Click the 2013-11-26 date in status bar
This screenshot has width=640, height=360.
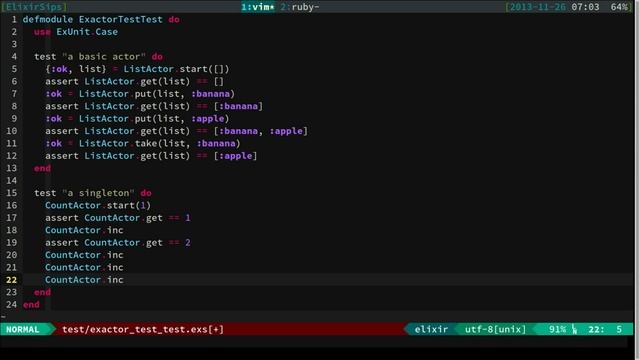coord(538,7)
